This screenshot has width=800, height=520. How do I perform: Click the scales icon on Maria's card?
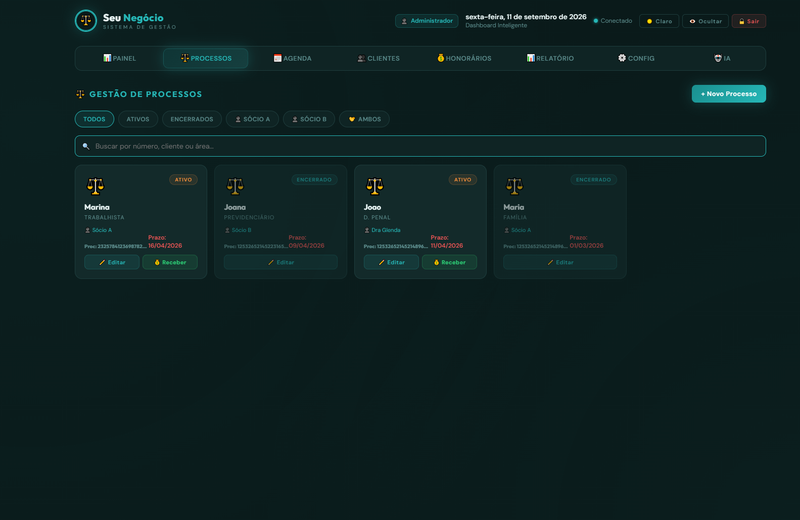[514, 186]
